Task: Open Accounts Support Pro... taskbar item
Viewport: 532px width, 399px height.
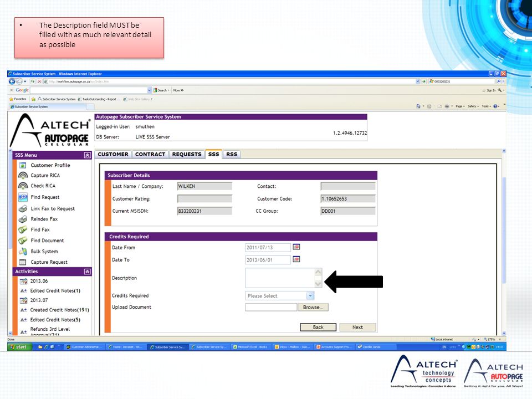Action: click(x=335, y=347)
